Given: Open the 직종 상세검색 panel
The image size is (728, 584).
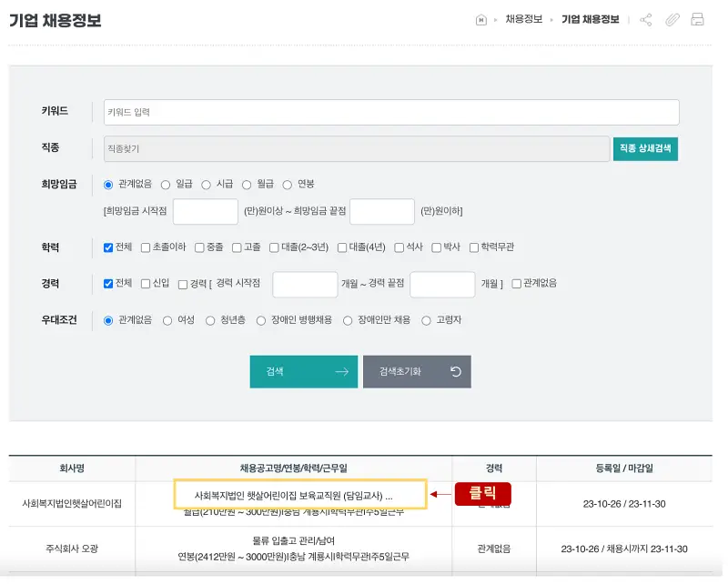Looking at the screenshot, I should coord(645,147).
